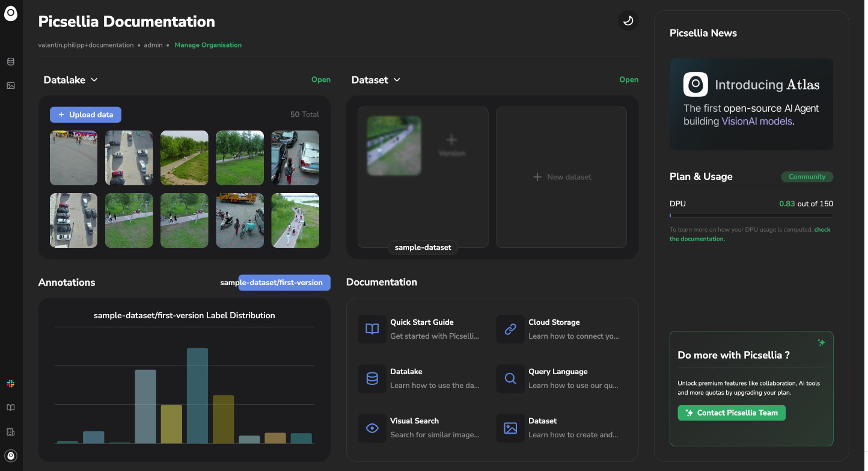Click the Plan & Usage heading
Screen dimensions: 868x471
[701, 177]
